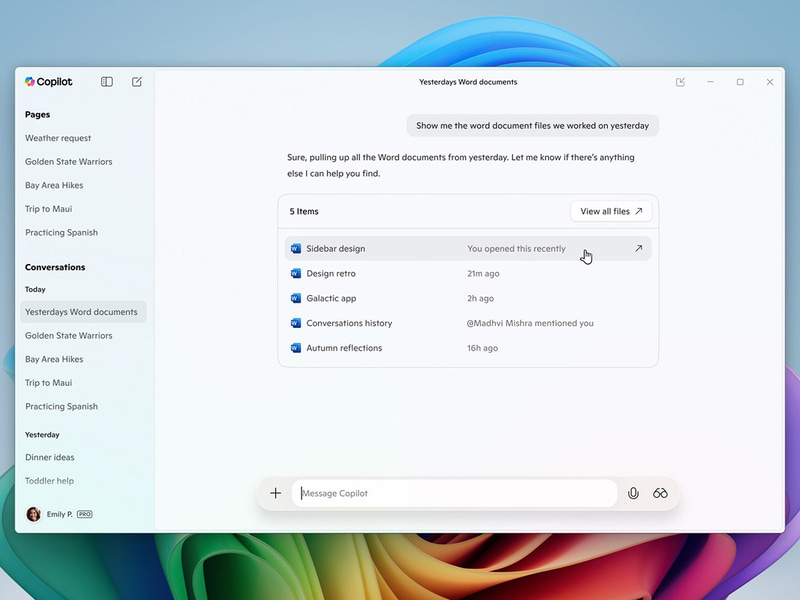Viewport: 800px width, 600px height.
Task: Start voice input with microphone icon
Action: pos(633,493)
